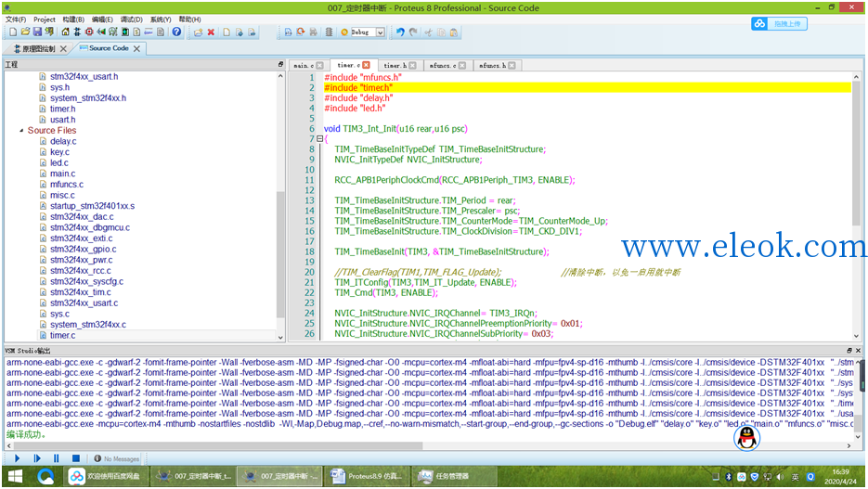This screenshot has width=868, height=489.
Task: Click the 拖拽上传 upload button
Action: click(779, 24)
